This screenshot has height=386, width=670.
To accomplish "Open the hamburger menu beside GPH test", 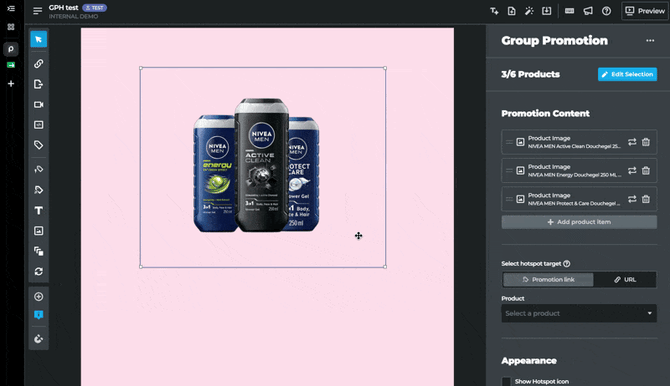I will 38,11.
